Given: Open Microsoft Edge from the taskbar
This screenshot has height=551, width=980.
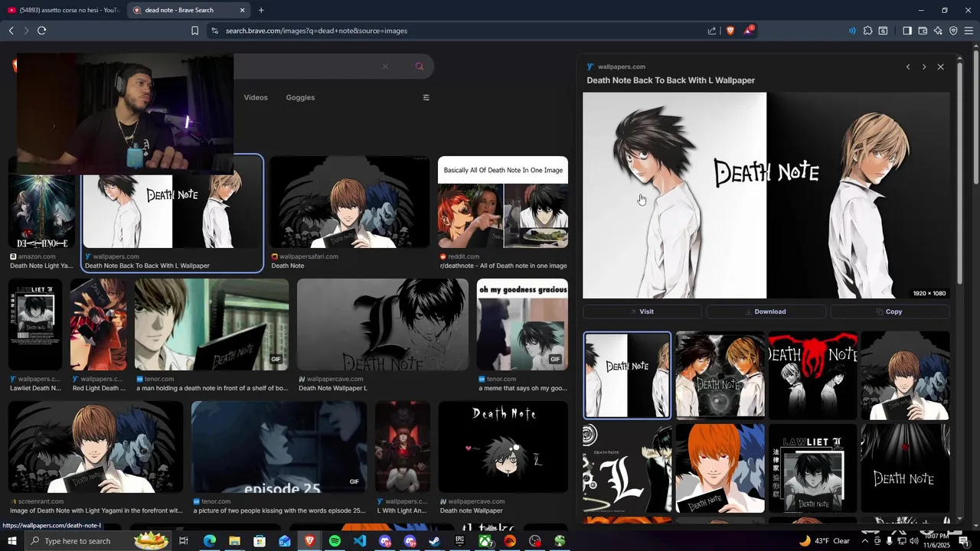Looking at the screenshot, I should 209,541.
